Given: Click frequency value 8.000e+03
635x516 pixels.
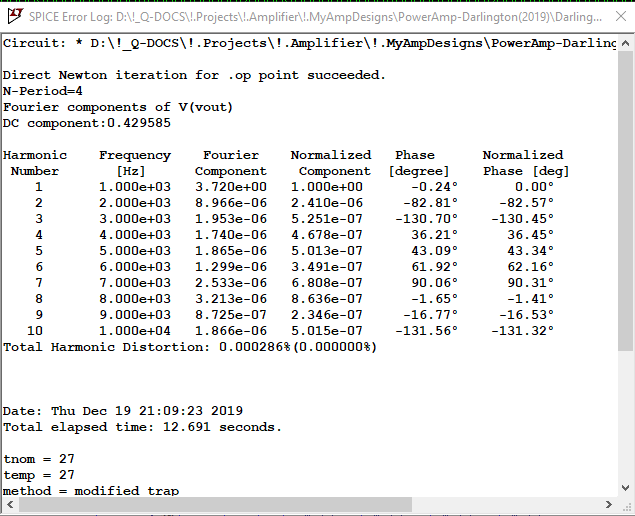Looking at the screenshot, I should click(135, 299).
